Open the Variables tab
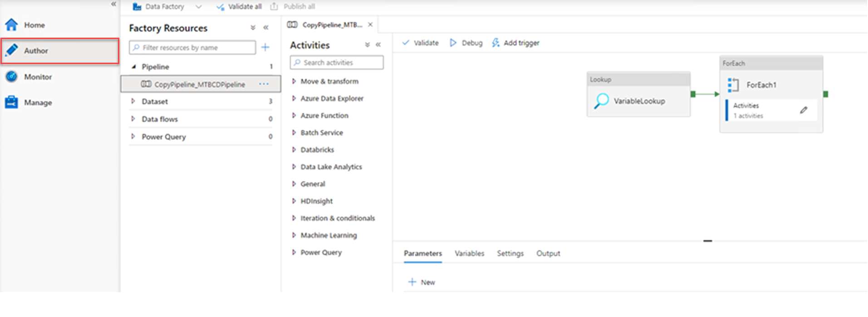Viewport: 868px width, 317px height. pos(470,253)
